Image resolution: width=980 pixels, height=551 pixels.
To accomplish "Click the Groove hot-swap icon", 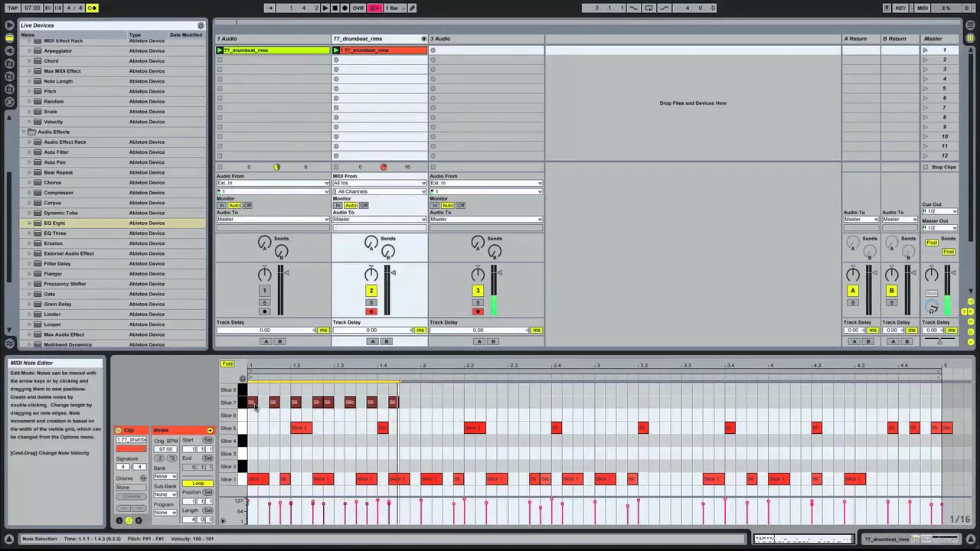I will tap(143, 478).
